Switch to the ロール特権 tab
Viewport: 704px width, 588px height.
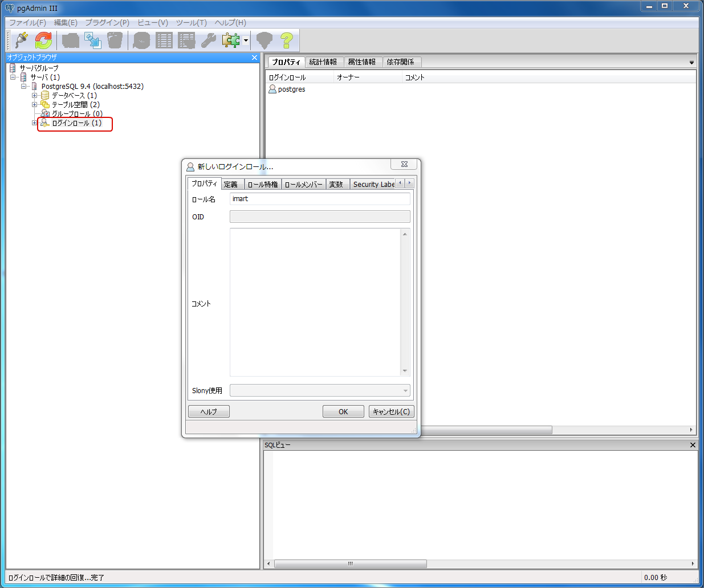(x=263, y=184)
